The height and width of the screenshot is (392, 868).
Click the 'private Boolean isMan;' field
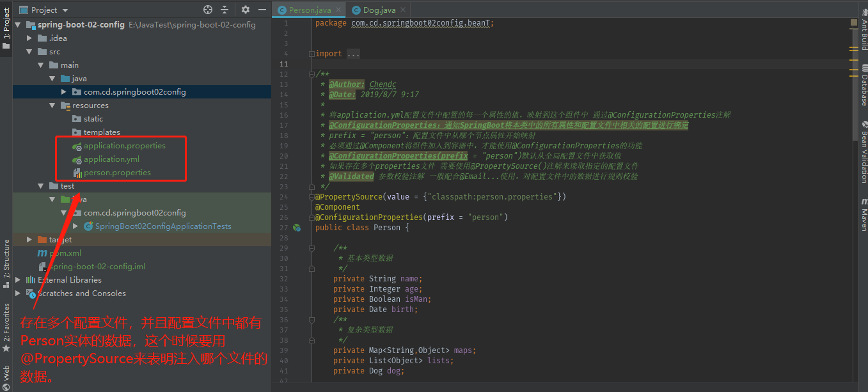tap(383, 299)
